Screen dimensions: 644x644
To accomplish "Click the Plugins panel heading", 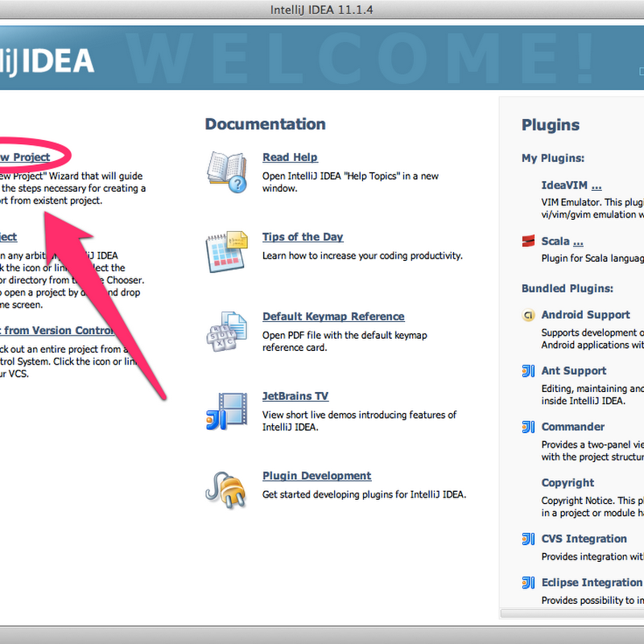I will pyautogui.click(x=551, y=125).
